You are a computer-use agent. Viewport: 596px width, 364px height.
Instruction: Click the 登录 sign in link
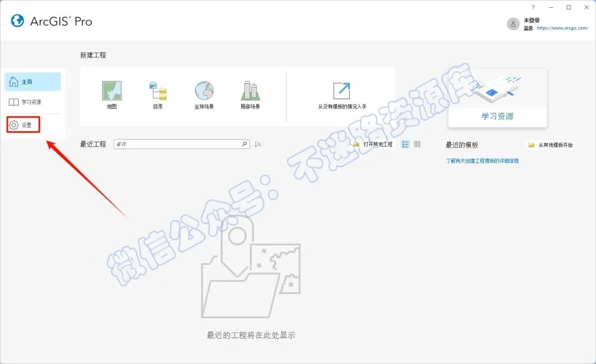point(528,28)
